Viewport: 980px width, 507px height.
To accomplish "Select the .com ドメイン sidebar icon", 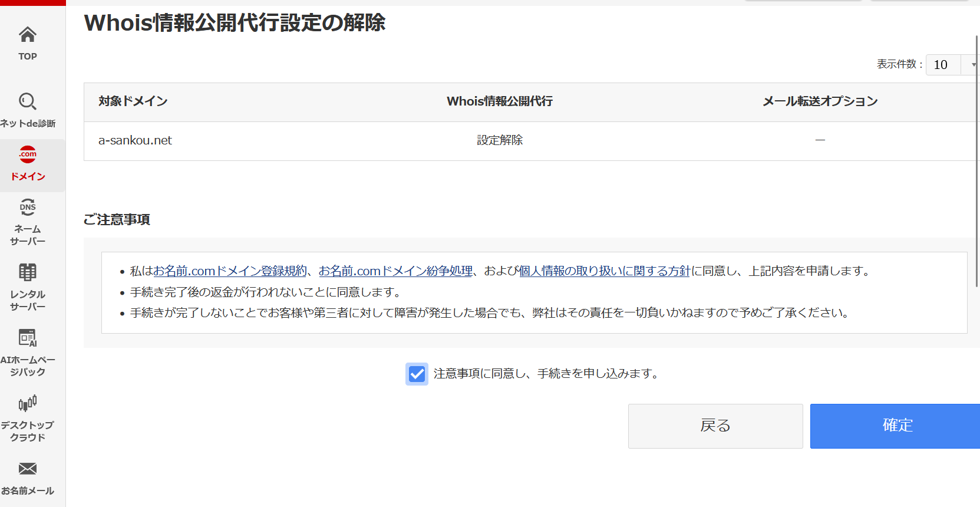I will [x=28, y=155].
